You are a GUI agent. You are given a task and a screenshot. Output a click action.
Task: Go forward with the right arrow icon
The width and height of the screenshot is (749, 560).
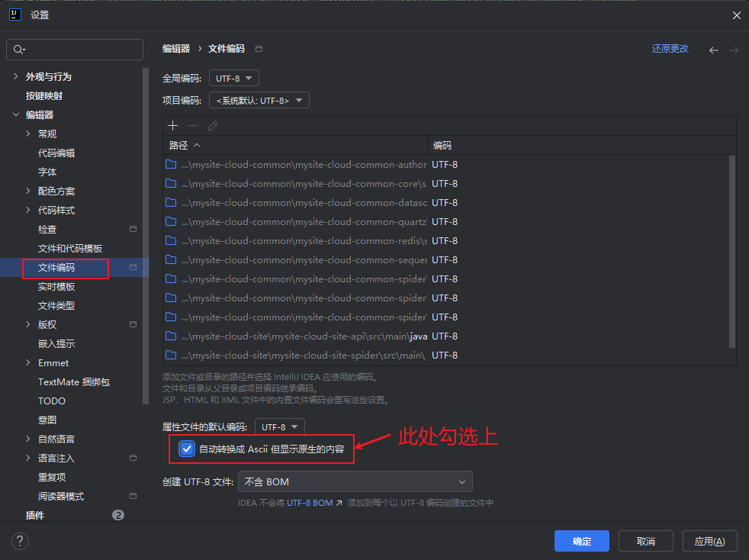tap(734, 50)
